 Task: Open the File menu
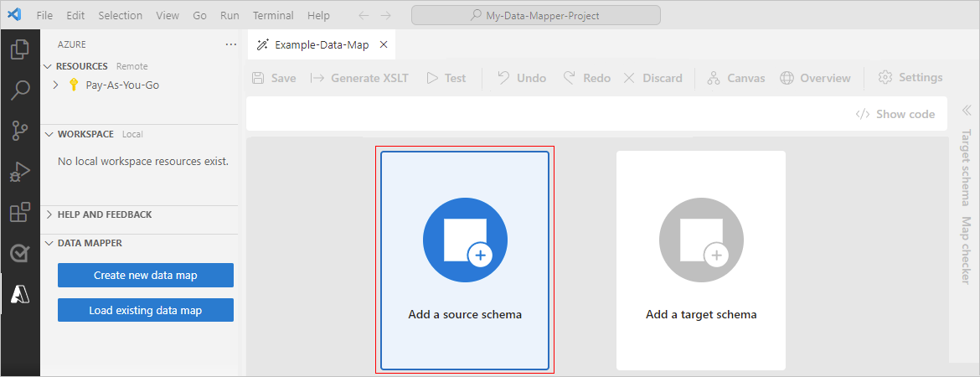tap(44, 15)
